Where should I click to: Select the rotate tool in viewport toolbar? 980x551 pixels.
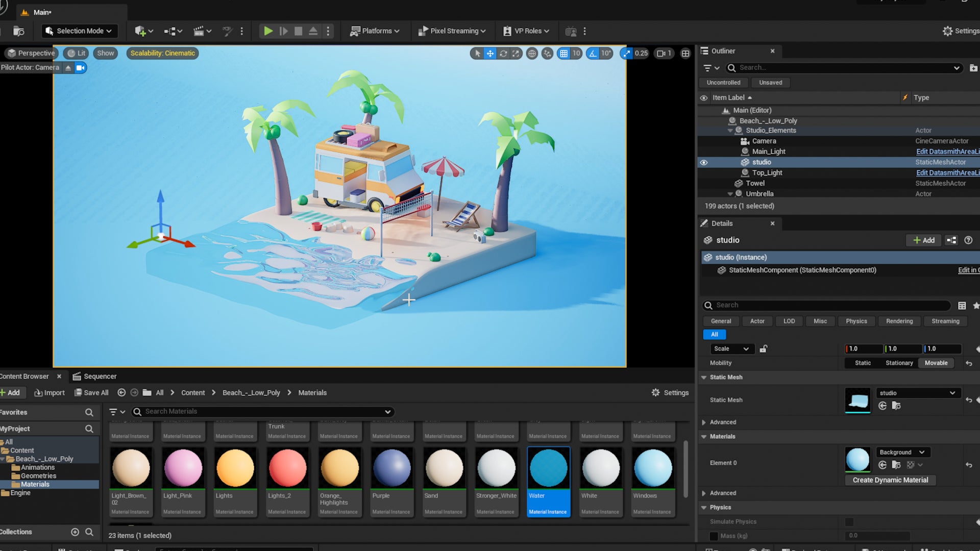coord(503,53)
